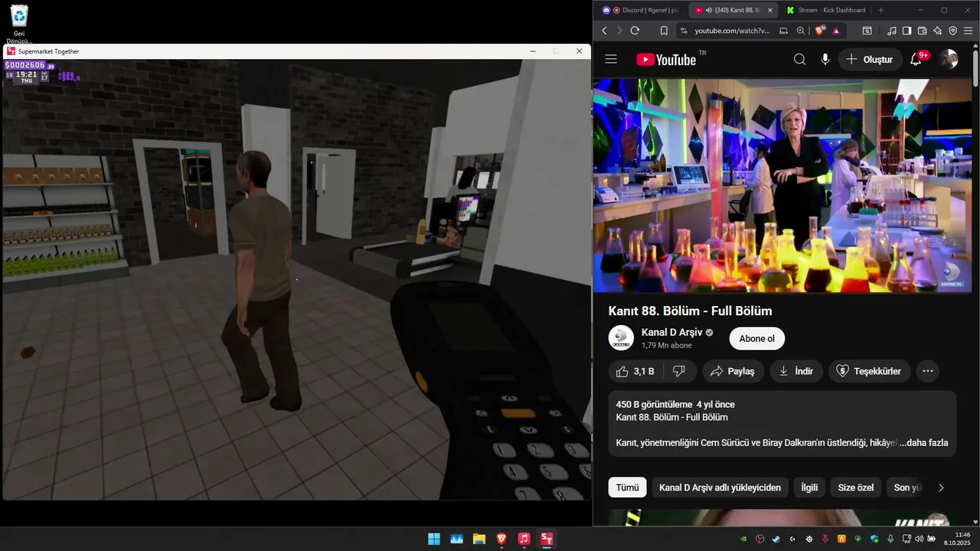Open the next video thumbnail below chips
Viewport: 980px width, 551px height.
782,518
